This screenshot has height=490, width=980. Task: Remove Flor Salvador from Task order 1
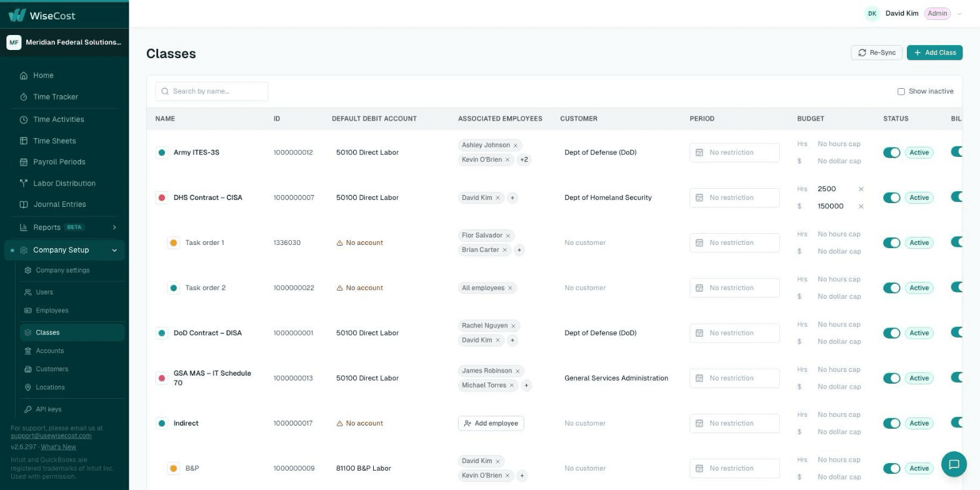click(x=508, y=236)
